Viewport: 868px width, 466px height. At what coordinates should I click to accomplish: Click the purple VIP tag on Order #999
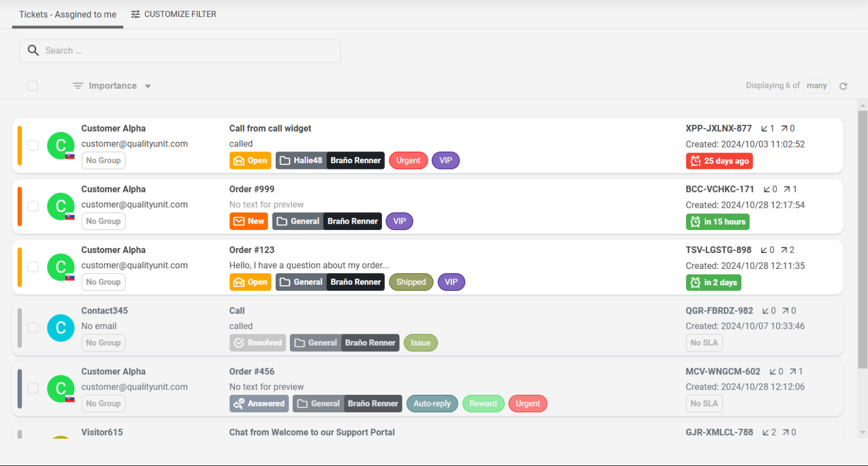tap(400, 221)
